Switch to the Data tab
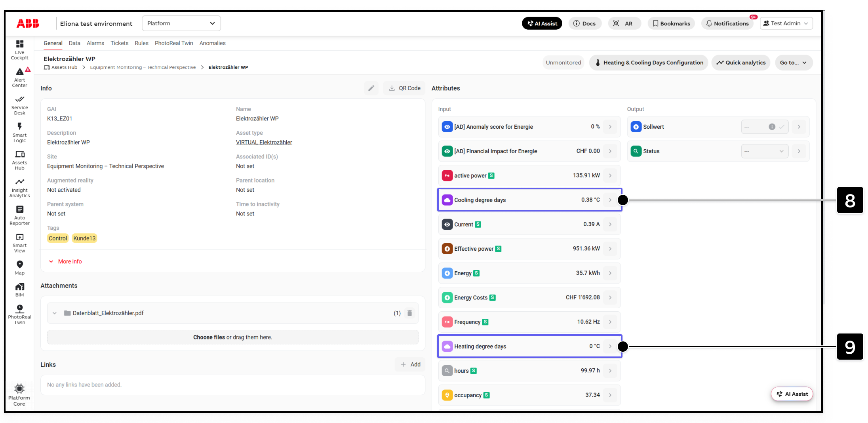The image size is (868, 423). pyautogui.click(x=74, y=43)
